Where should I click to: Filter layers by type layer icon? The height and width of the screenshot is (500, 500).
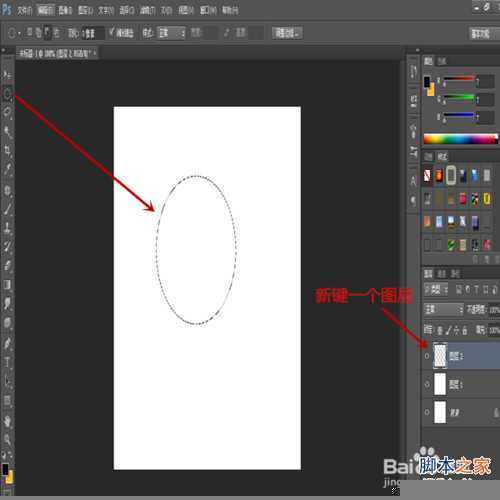click(476, 290)
